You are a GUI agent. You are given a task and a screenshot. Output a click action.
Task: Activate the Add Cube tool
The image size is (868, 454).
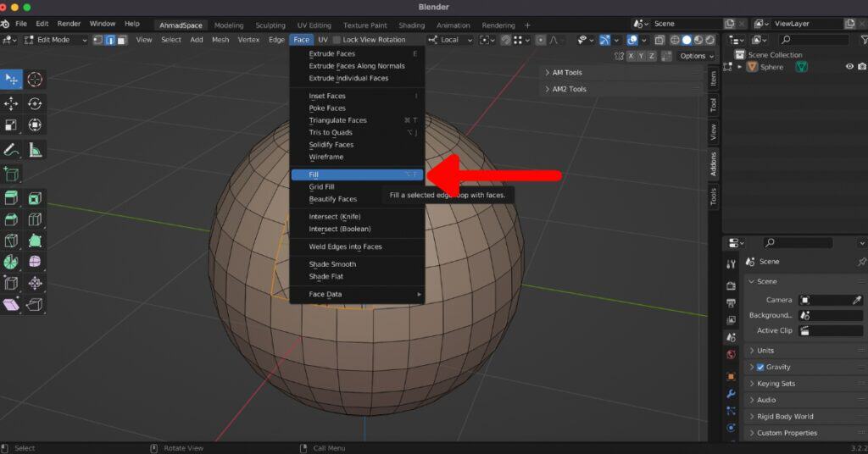tap(11, 174)
